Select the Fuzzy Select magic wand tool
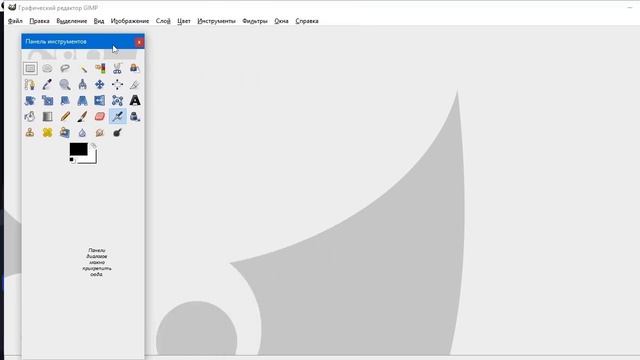 point(82,69)
